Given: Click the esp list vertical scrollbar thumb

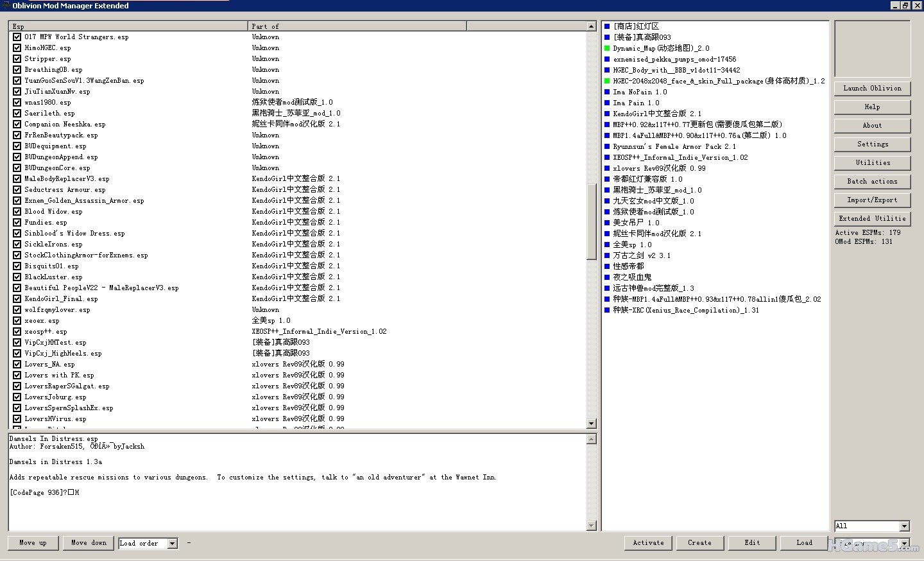Looking at the screenshot, I should tap(592, 221).
